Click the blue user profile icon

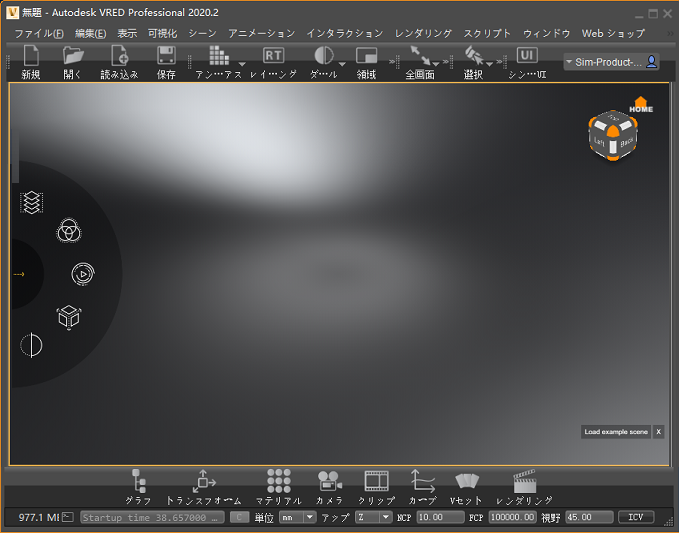click(x=651, y=62)
